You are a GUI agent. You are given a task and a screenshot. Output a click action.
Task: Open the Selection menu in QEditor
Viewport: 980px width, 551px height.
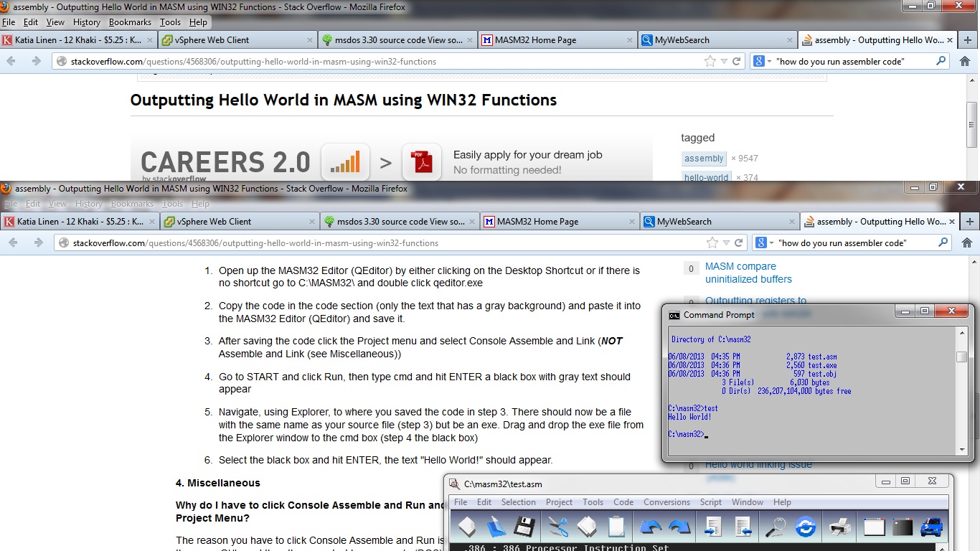click(x=518, y=502)
